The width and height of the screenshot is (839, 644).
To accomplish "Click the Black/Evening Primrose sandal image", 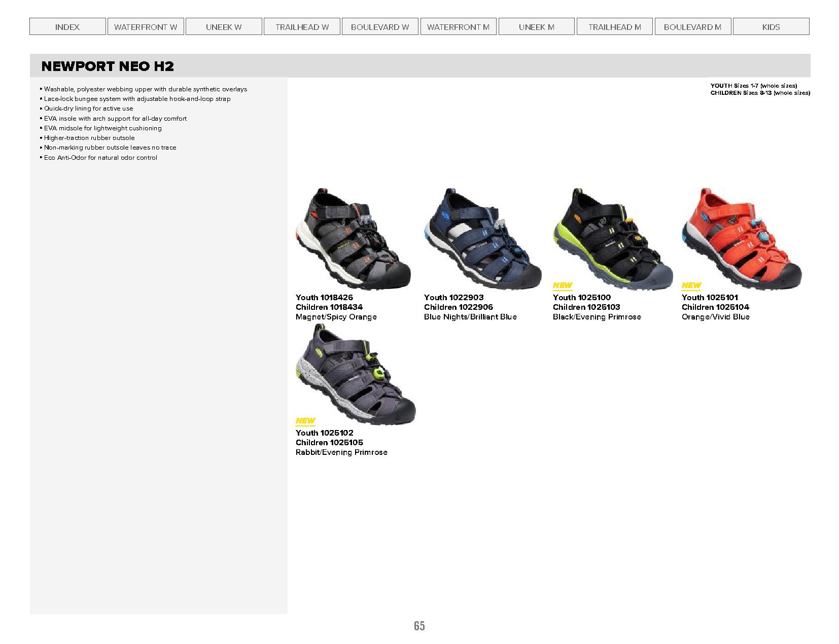I will pyautogui.click(x=612, y=239).
